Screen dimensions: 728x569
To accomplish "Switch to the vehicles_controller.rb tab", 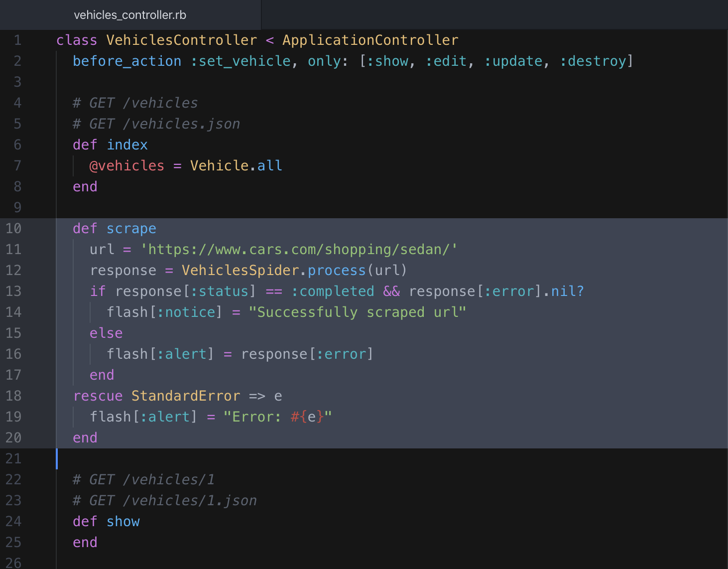I will [129, 14].
